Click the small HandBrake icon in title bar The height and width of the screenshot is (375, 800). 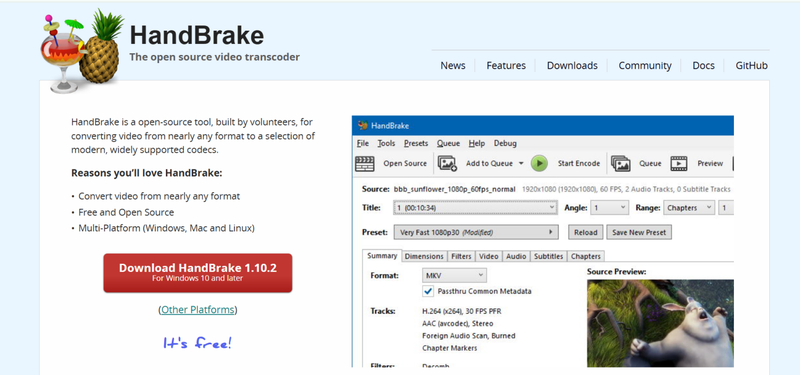pyautogui.click(x=363, y=126)
